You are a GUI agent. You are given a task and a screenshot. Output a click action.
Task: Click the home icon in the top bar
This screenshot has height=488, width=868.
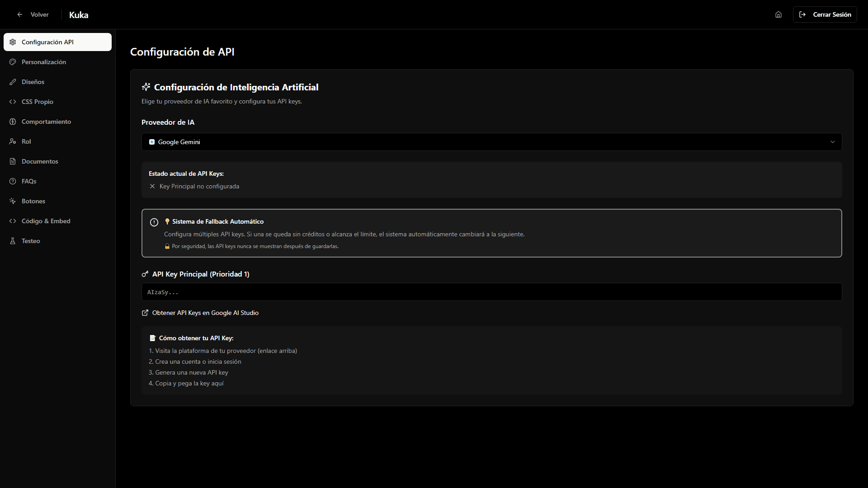pyautogui.click(x=778, y=14)
